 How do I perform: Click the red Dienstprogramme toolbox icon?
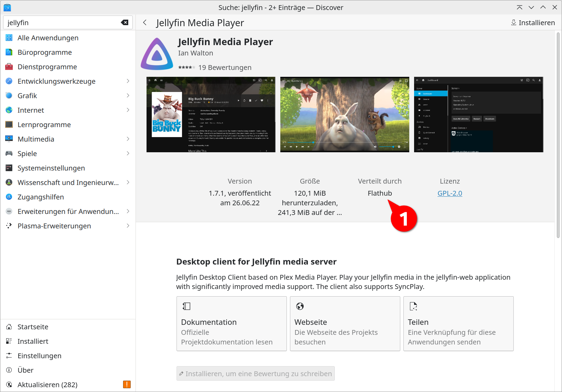pyautogui.click(x=9, y=67)
